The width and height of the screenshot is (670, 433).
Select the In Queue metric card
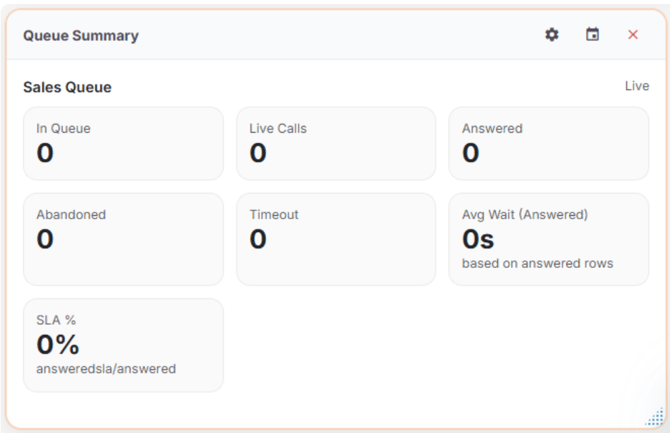tap(123, 143)
